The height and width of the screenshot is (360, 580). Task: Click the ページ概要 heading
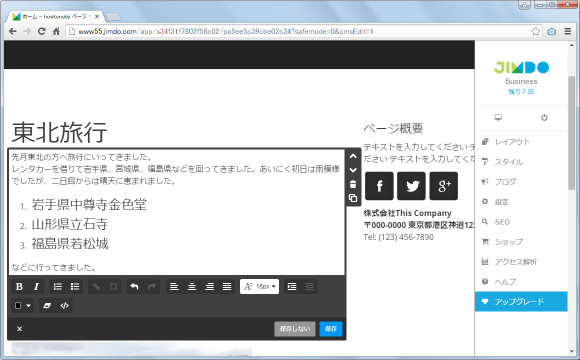coord(393,128)
